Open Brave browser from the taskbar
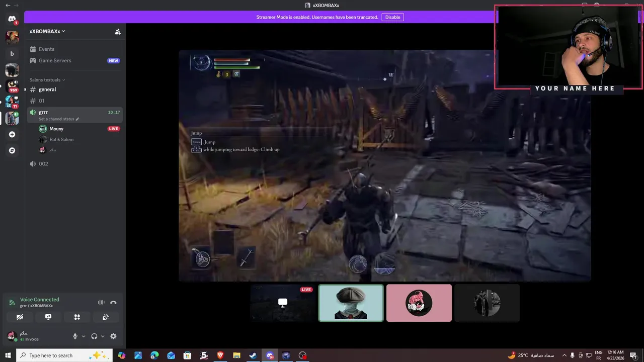Image resolution: width=644 pixels, height=362 pixels. tap(220, 355)
